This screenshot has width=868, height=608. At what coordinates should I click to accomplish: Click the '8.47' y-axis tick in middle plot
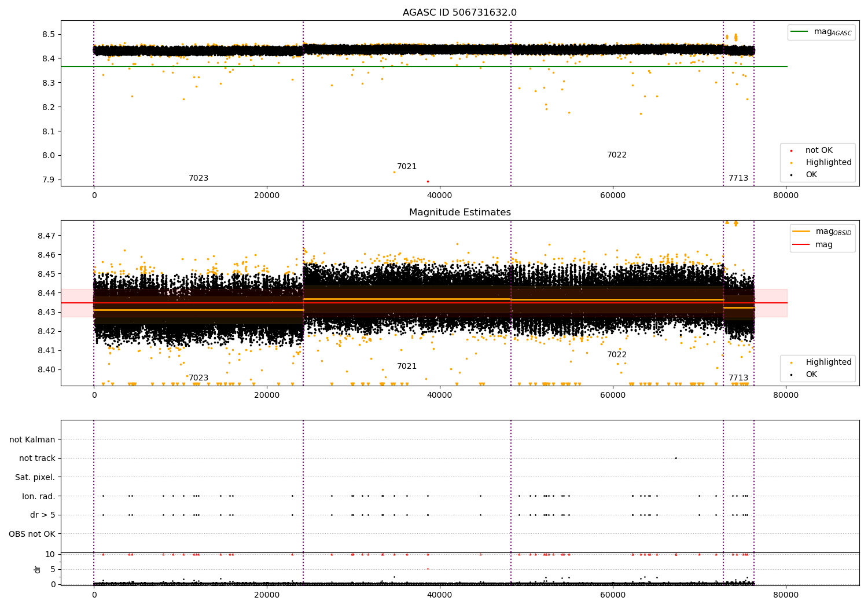coord(46,236)
